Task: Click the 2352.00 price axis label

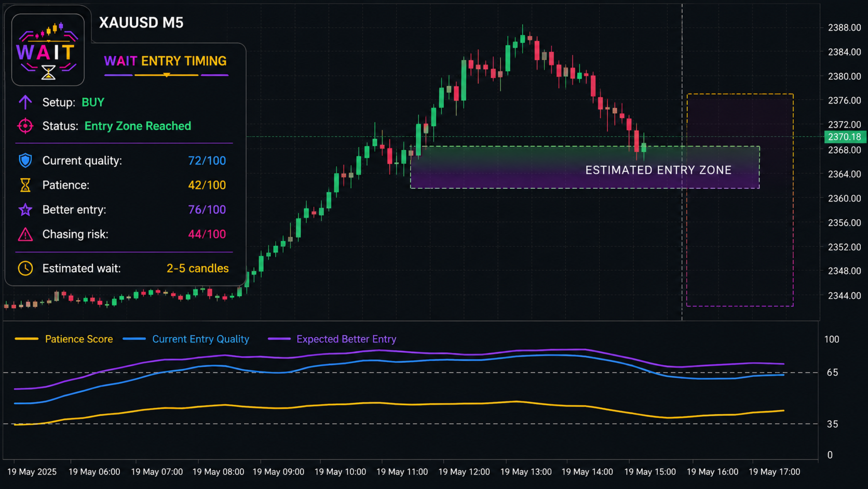Action: point(844,247)
